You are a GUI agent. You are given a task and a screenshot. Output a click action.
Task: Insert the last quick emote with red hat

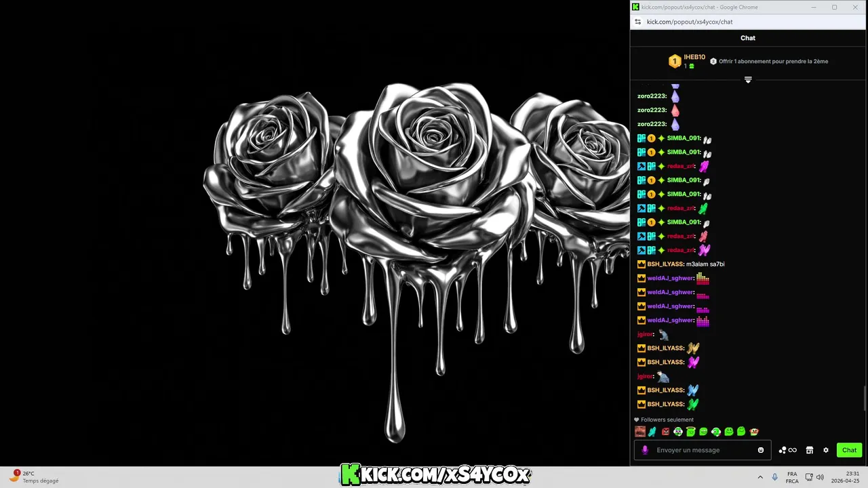(x=754, y=432)
